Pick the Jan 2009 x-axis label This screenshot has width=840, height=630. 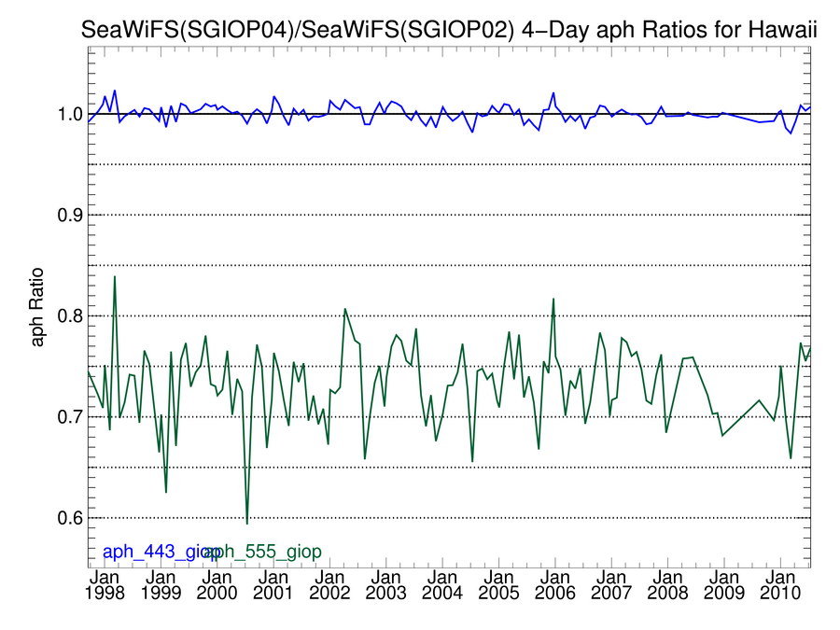click(x=724, y=585)
